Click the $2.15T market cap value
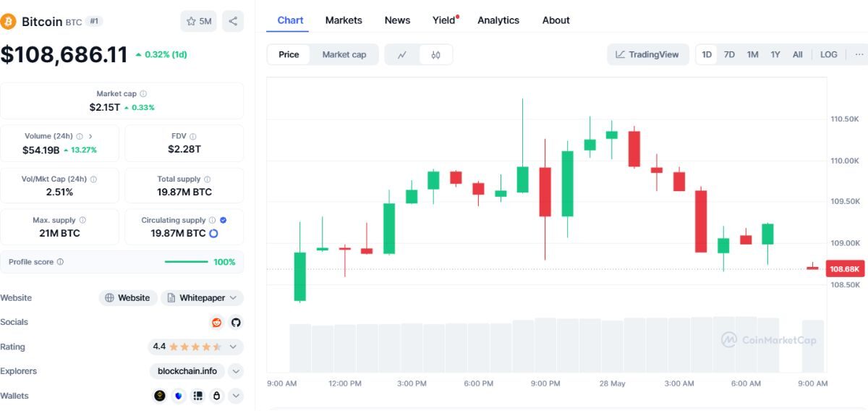Viewport: 868px width, 411px height. pos(104,107)
